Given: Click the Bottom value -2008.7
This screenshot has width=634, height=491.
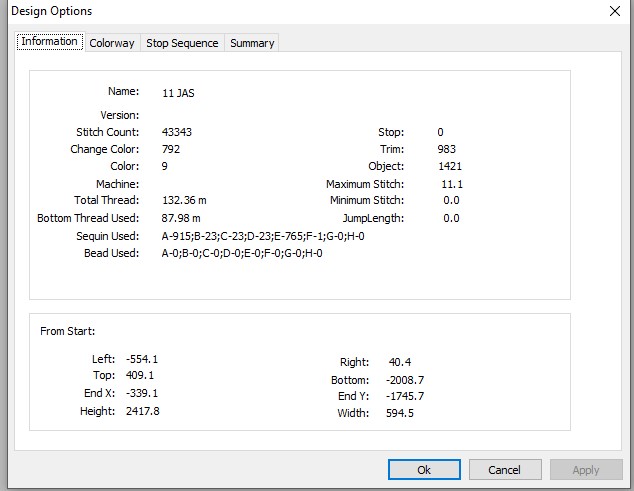Looking at the screenshot, I should (405, 380).
